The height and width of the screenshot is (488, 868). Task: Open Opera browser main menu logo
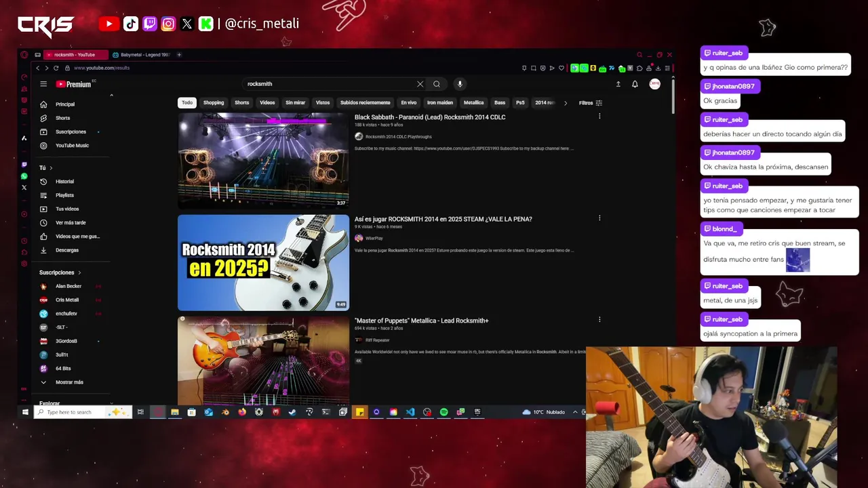[x=24, y=55]
